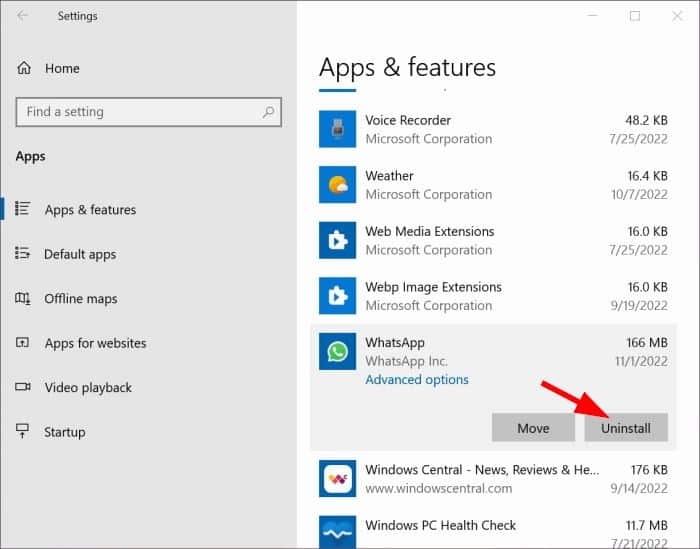Click the Voice Recorder app icon

pos(338,129)
